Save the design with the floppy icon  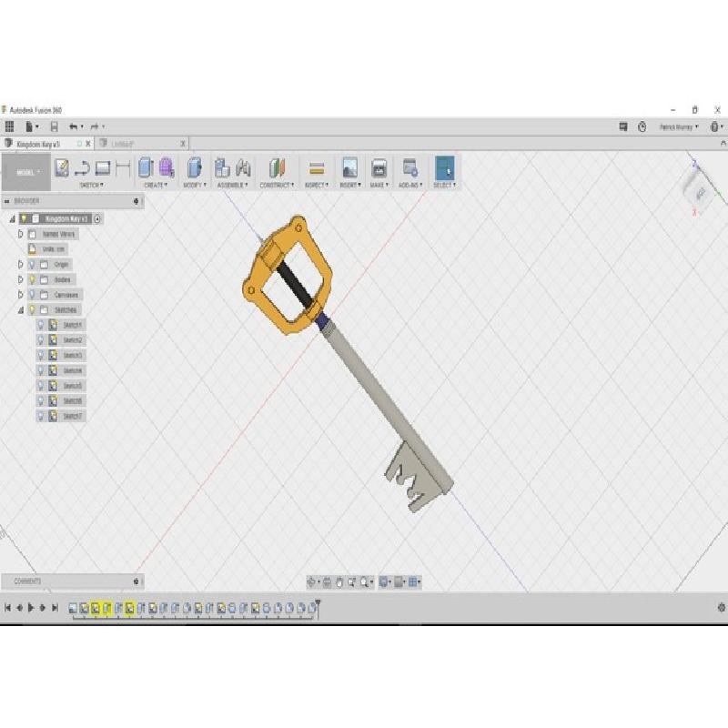tap(55, 126)
